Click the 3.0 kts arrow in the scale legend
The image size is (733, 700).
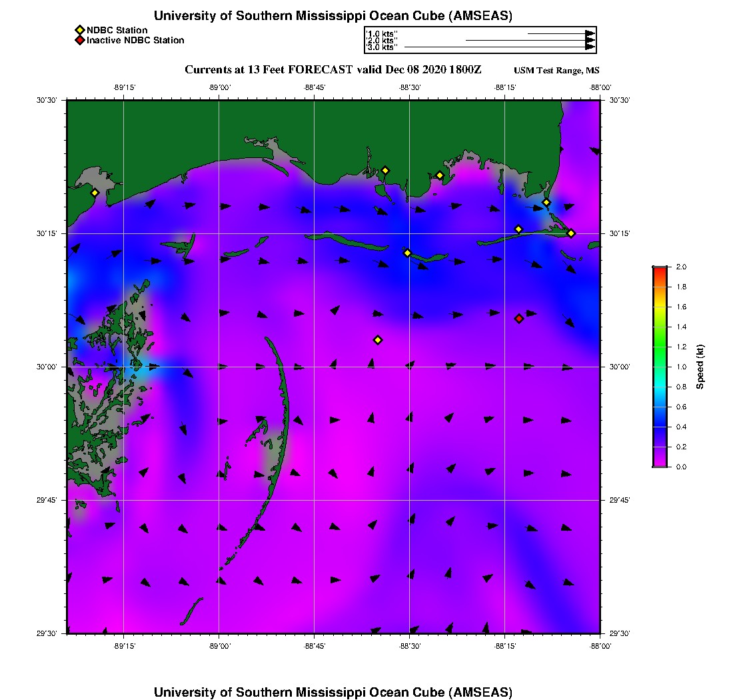tap(500, 47)
